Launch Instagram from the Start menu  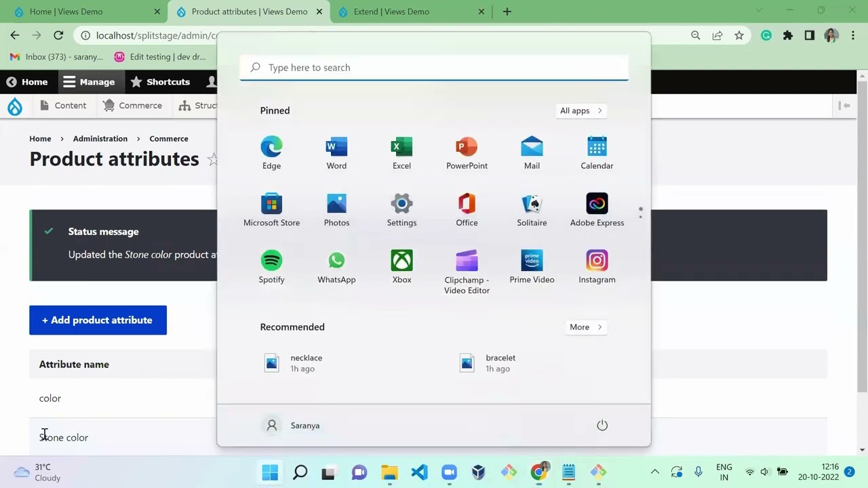pos(597,267)
